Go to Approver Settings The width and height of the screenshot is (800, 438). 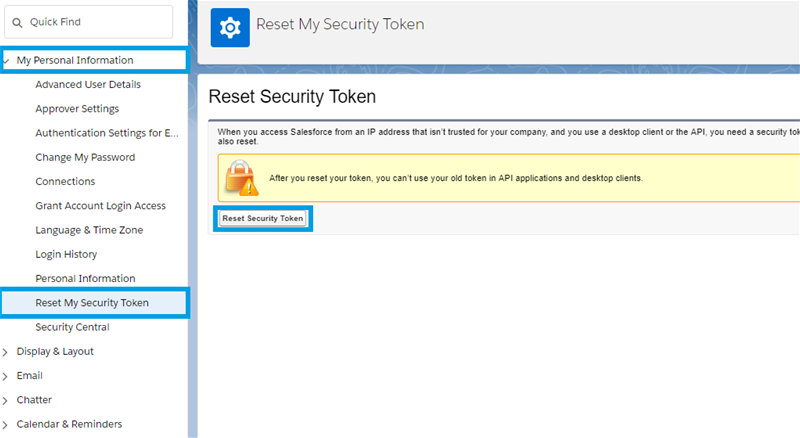pos(77,109)
